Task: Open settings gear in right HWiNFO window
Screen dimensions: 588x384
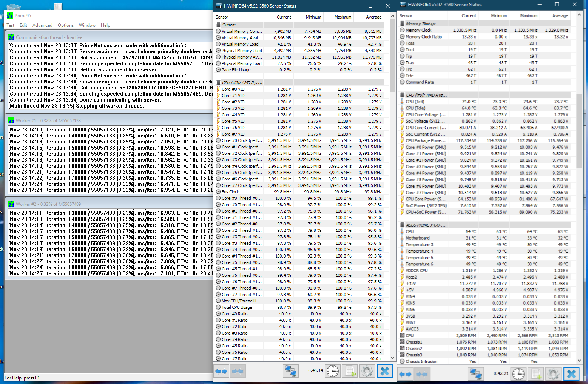Action: tap(553, 374)
